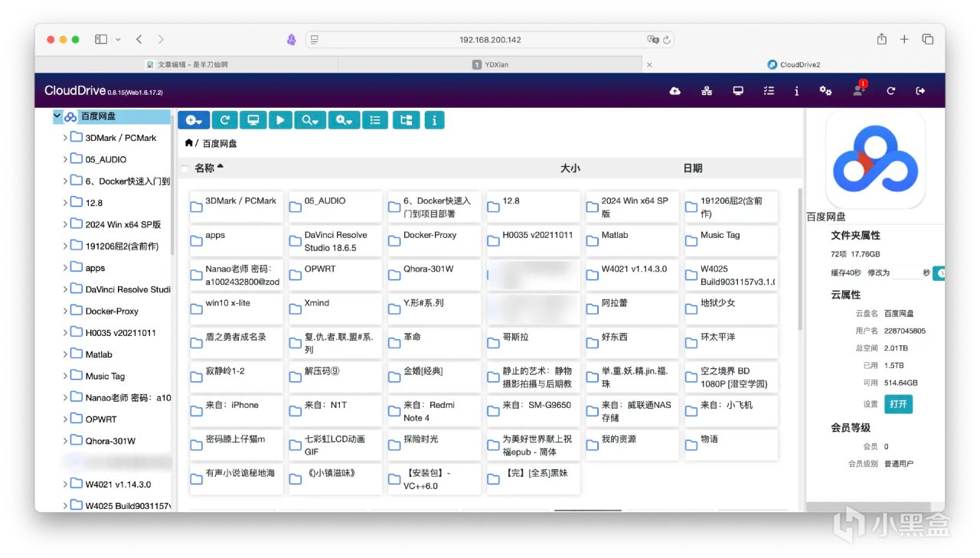This screenshot has width=980, height=558.
Task: Open the network mount icon in header
Action: [x=707, y=91]
